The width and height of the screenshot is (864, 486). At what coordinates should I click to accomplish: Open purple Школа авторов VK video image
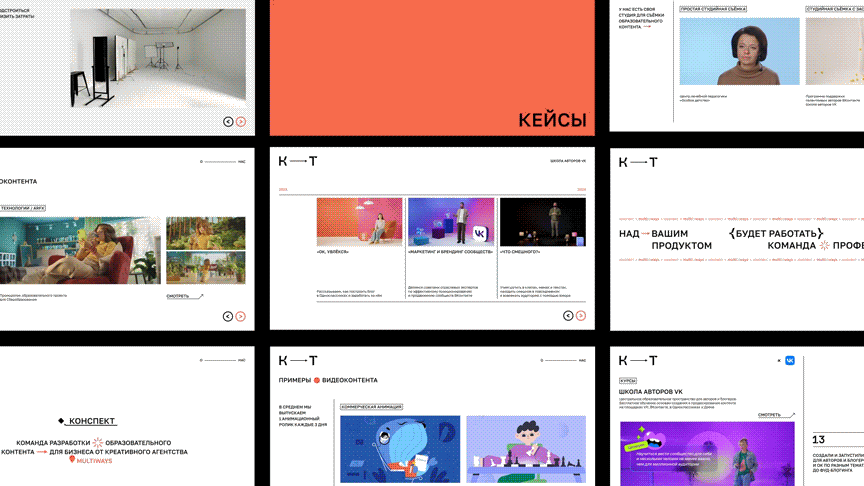pos(708,454)
